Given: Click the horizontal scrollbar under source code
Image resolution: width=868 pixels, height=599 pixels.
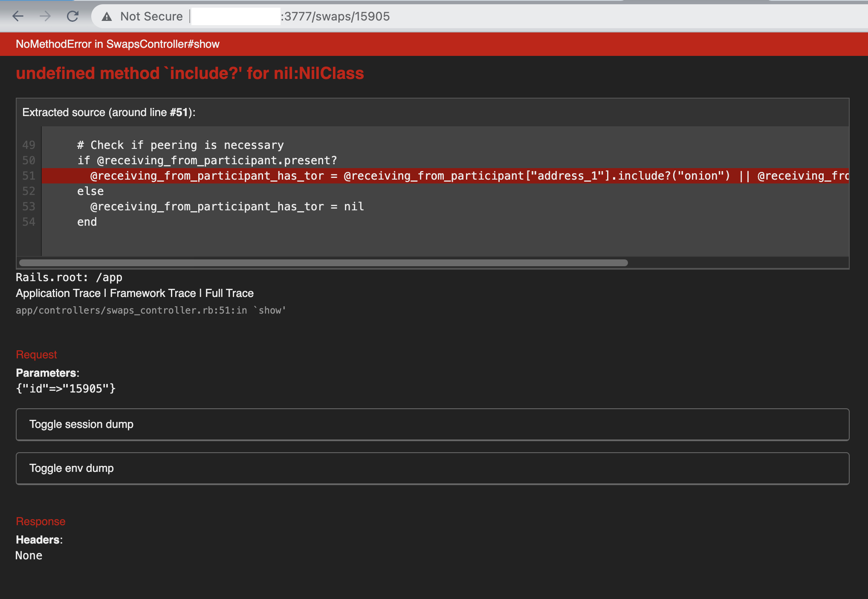Looking at the screenshot, I should pyautogui.click(x=323, y=263).
